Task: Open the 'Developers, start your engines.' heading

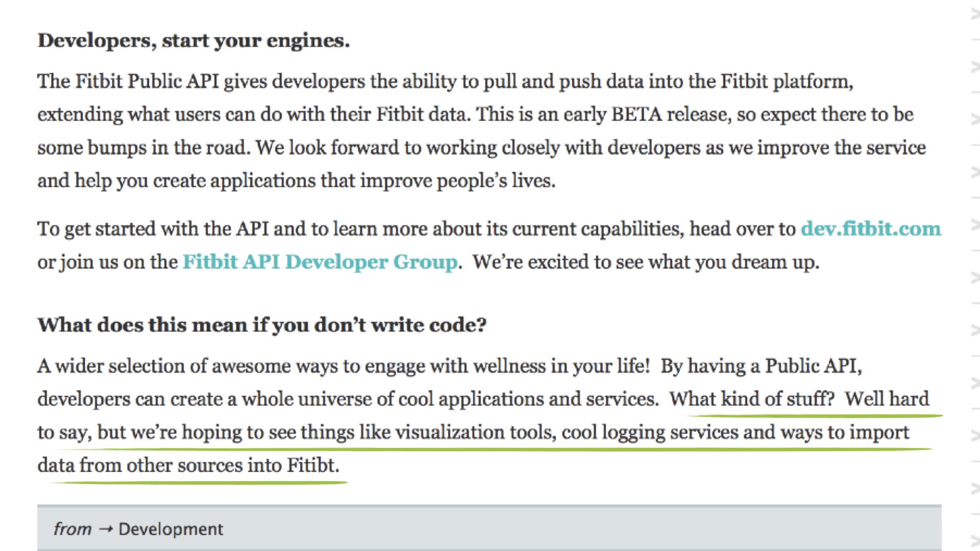Action: pos(194,40)
